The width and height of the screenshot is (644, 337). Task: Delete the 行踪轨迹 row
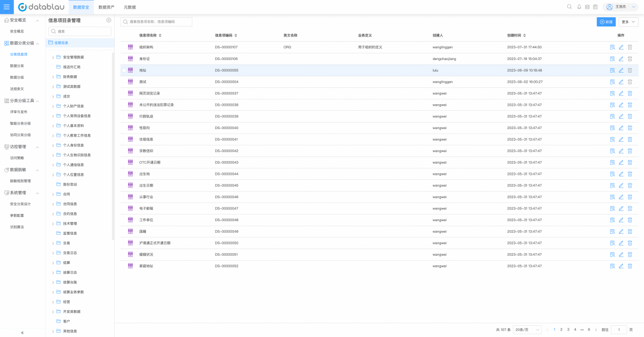point(630,116)
